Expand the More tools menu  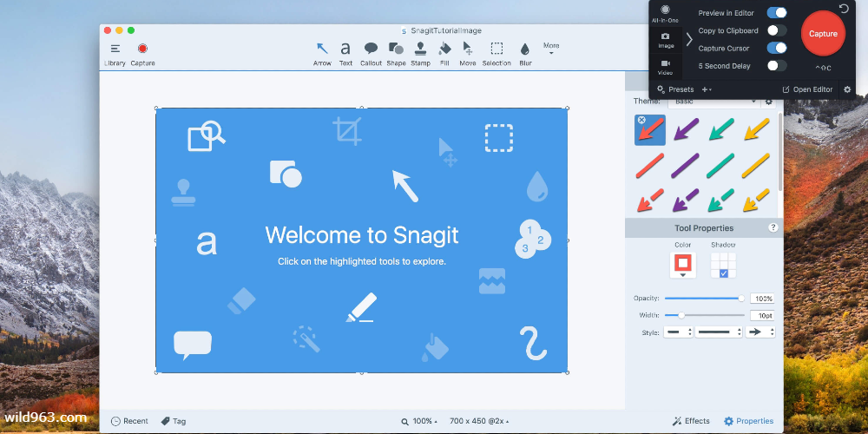[551, 48]
